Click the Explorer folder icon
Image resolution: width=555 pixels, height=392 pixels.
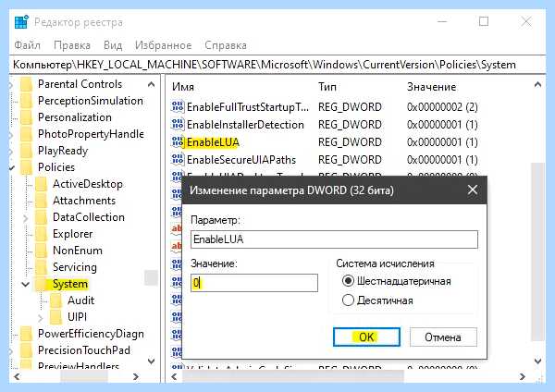click(x=41, y=234)
